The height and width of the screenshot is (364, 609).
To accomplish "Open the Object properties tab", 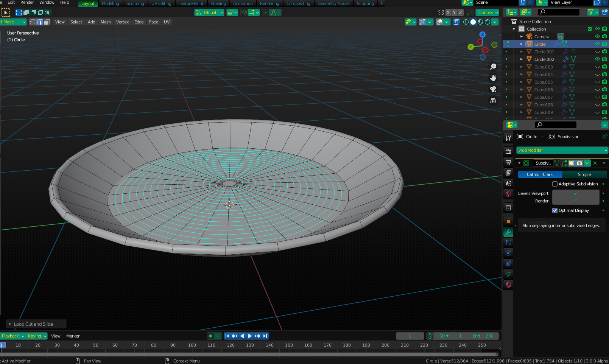I will (508, 221).
